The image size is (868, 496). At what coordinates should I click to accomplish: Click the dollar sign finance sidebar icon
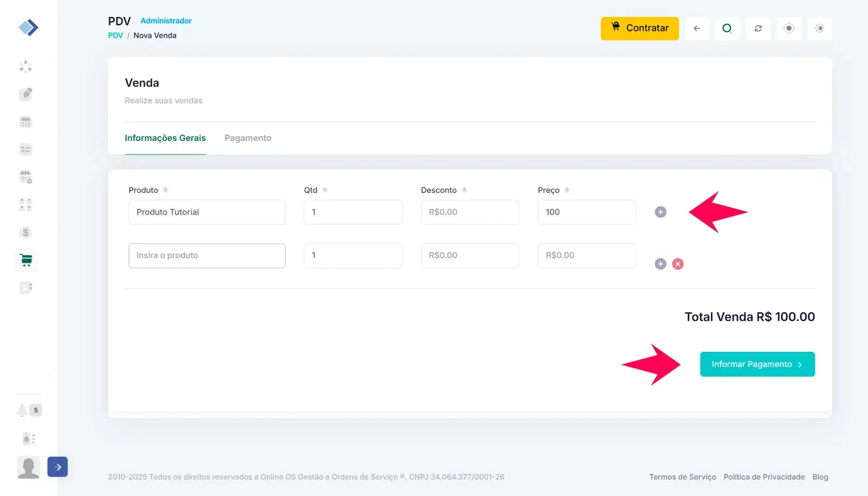(x=25, y=233)
